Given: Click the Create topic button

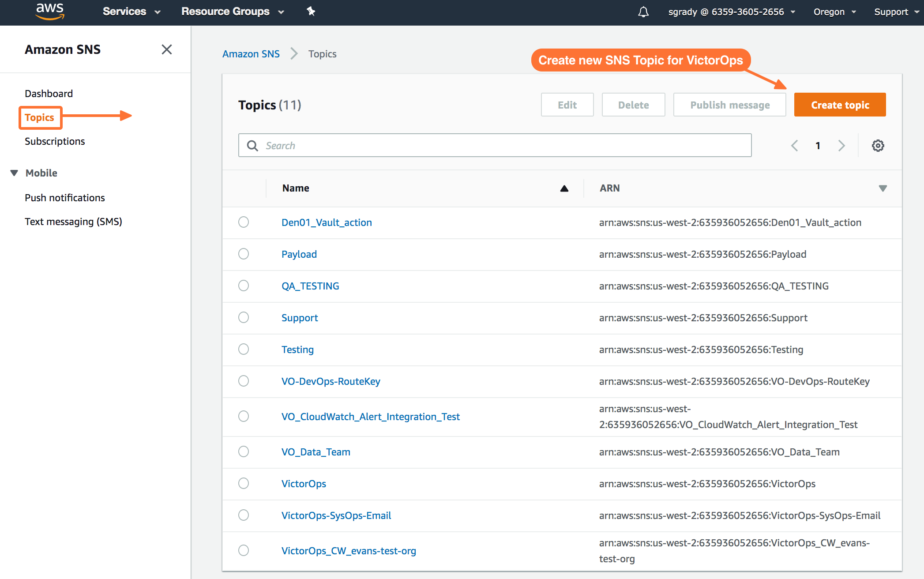Looking at the screenshot, I should [x=839, y=105].
